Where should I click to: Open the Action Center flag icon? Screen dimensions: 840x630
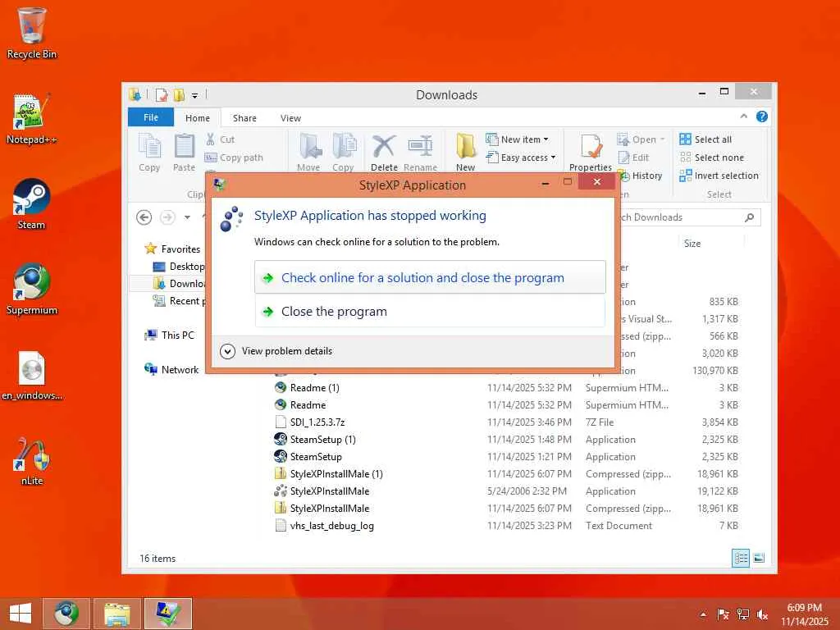click(x=724, y=614)
